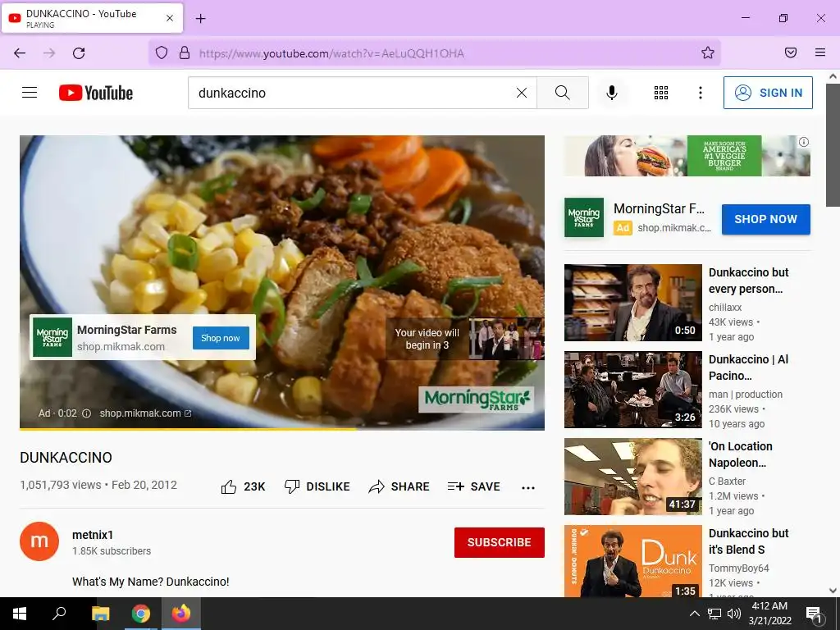SAVE the video to playlist
The width and height of the screenshot is (840, 630).
click(473, 486)
